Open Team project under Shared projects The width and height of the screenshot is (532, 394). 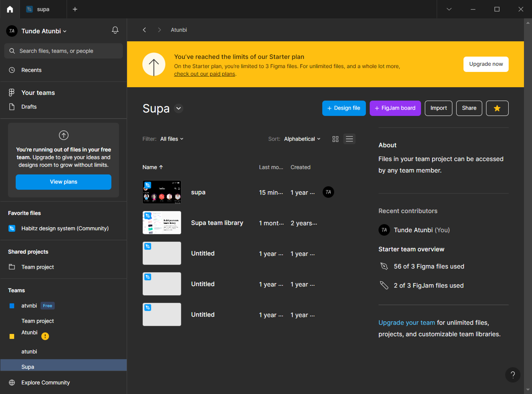pyautogui.click(x=38, y=267)
